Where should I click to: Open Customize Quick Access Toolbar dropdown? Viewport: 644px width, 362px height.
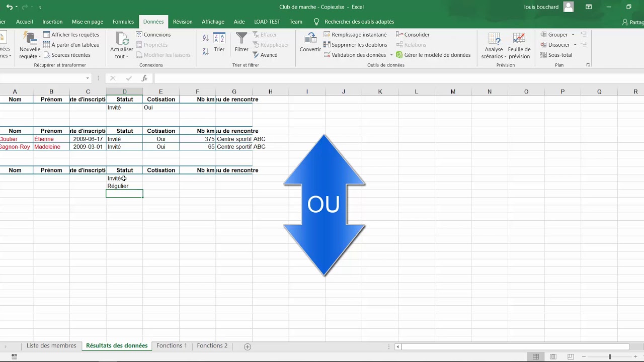tap(40, 7)
